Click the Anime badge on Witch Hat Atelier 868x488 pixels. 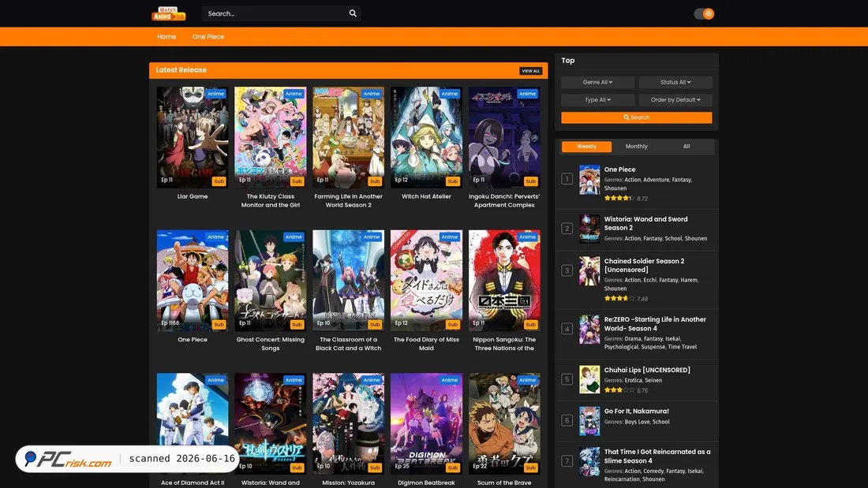(x=450, y=94)
